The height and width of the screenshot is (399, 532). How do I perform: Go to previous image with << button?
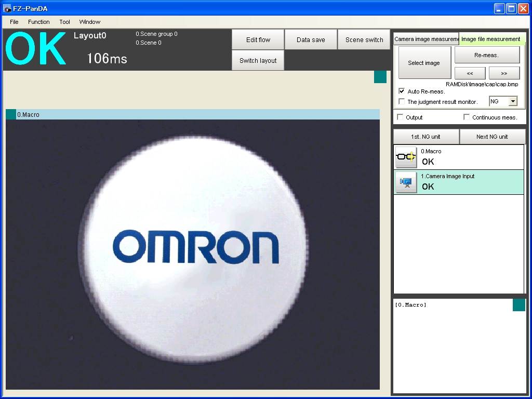coord(470,73)
